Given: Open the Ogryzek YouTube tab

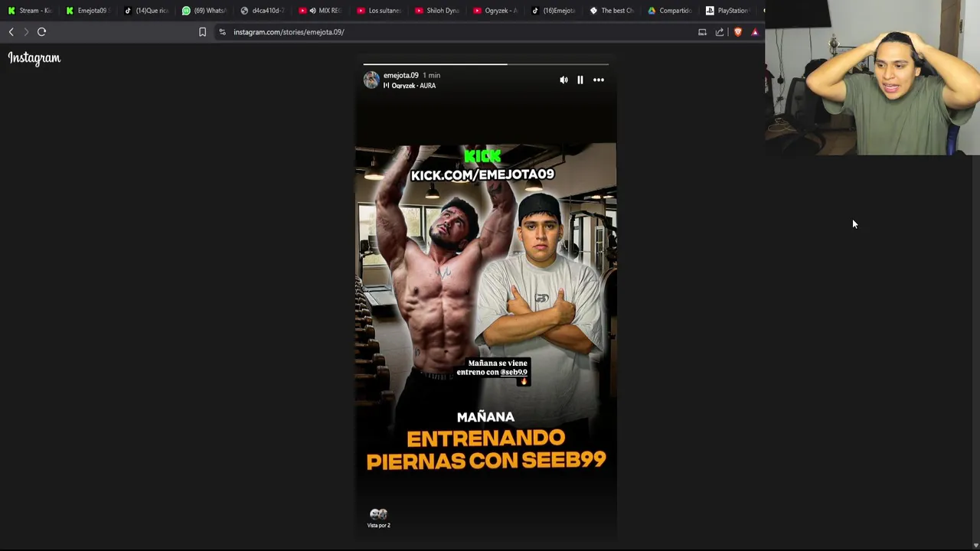Looking at the screenshot, I should click(x=495, y=11).
